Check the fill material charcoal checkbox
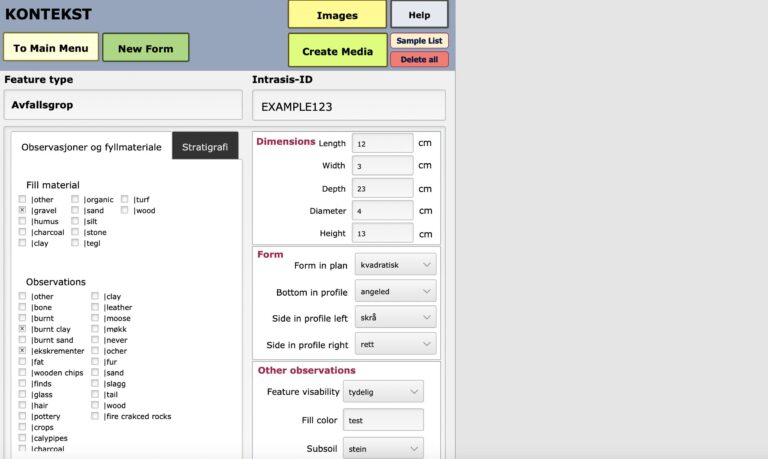The width and height of the screenshot is (768, 459). tap(22, 232)
